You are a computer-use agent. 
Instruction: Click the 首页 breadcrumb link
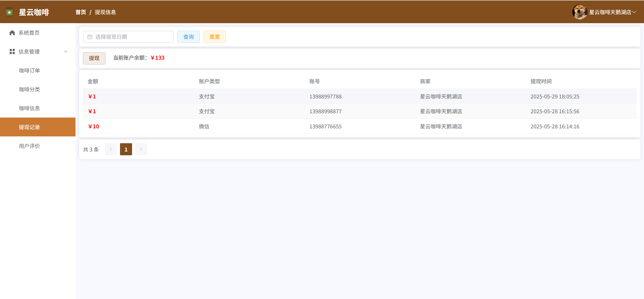click(80, 12)
